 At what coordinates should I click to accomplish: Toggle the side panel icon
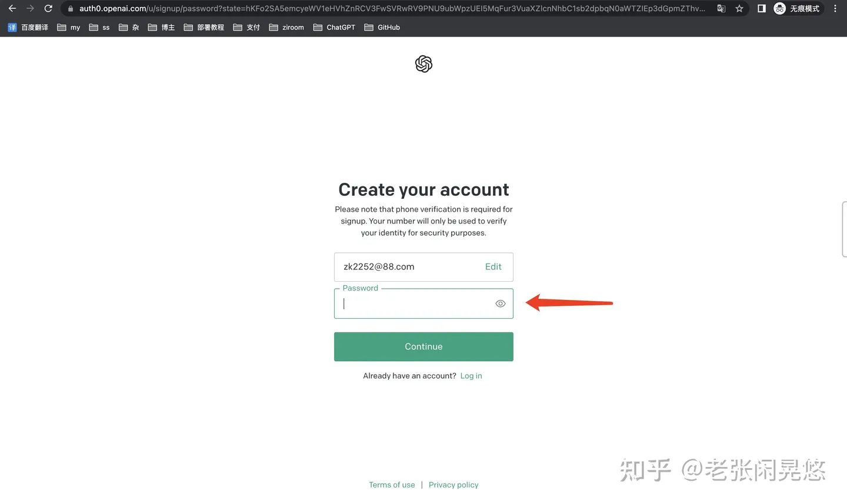click(761, 8)
